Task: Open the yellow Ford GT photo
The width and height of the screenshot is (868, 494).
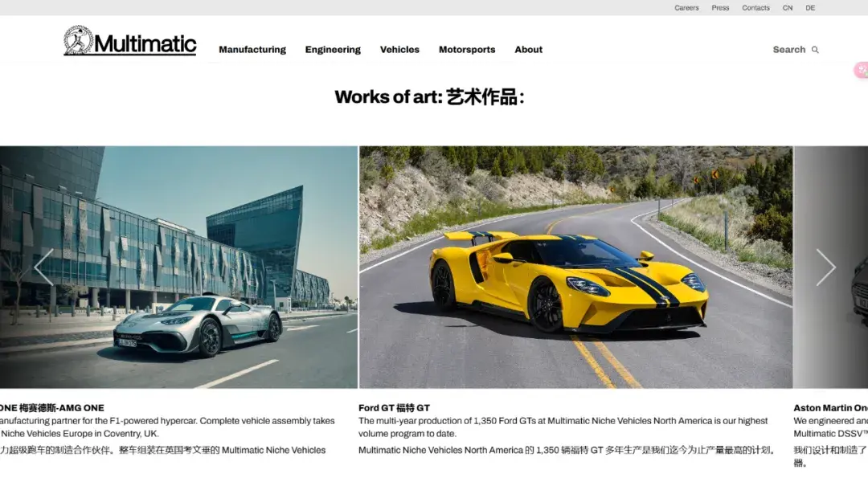Action: (575, 267)
